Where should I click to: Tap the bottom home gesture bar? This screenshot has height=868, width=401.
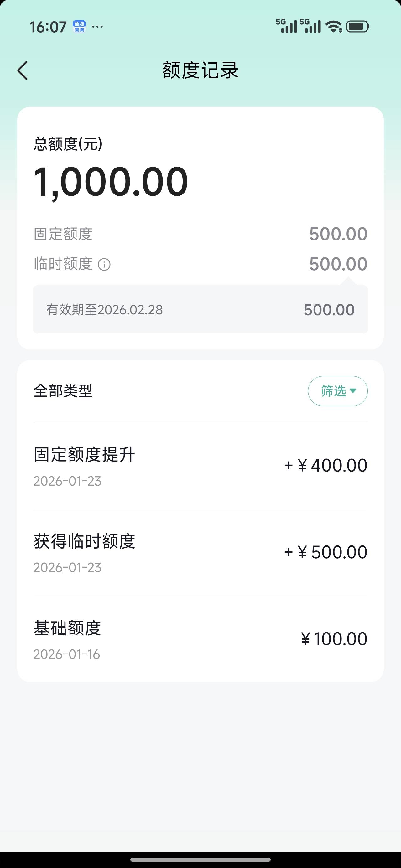coord(200,859)
